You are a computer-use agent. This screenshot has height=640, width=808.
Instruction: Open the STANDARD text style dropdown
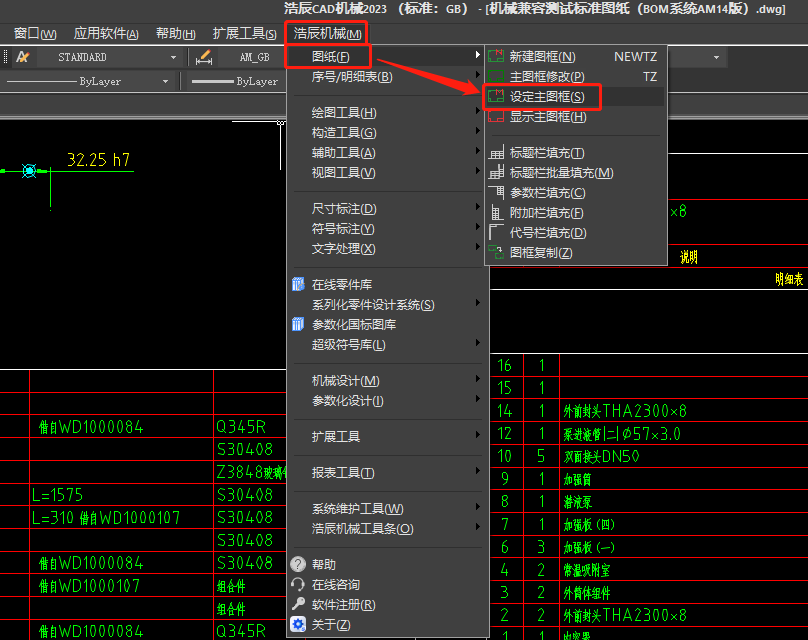coord(174,57)
